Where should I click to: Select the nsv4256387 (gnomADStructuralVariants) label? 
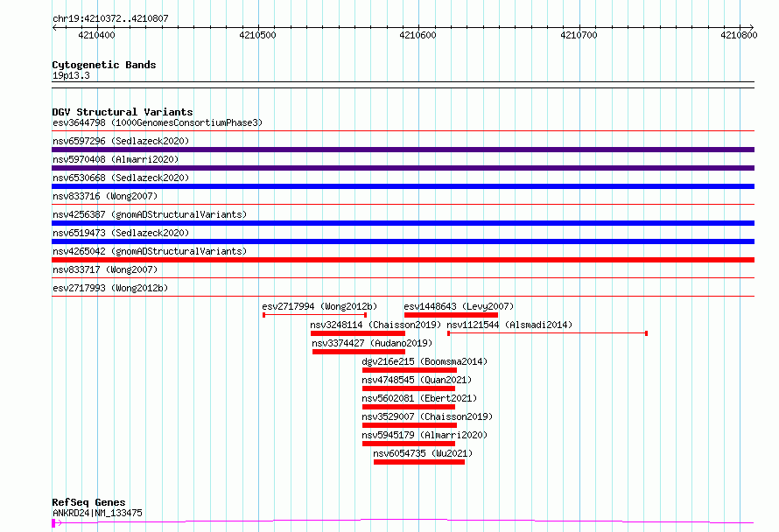pyautogui.click(x=150, y=214)
